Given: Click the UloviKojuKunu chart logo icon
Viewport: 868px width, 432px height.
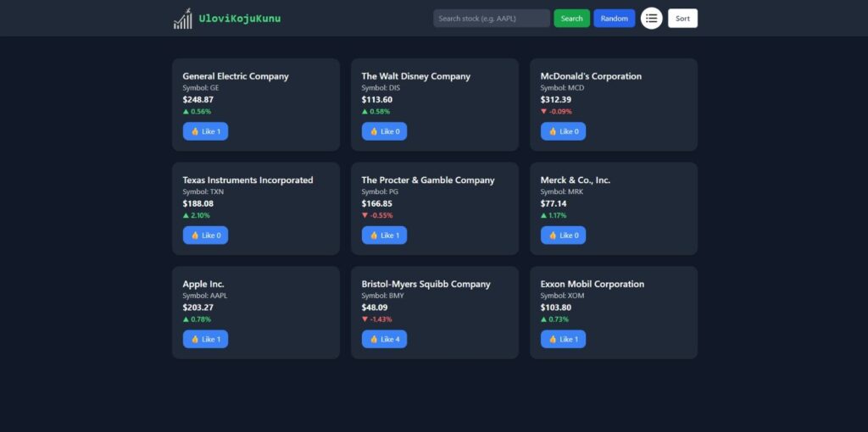Looking at the screenshot, I should 182,19.
